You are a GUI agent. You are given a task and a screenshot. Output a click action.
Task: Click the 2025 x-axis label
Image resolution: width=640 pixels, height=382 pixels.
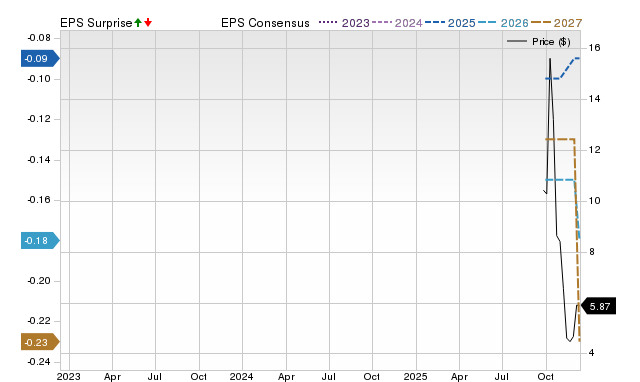click(x=415, y=376)
